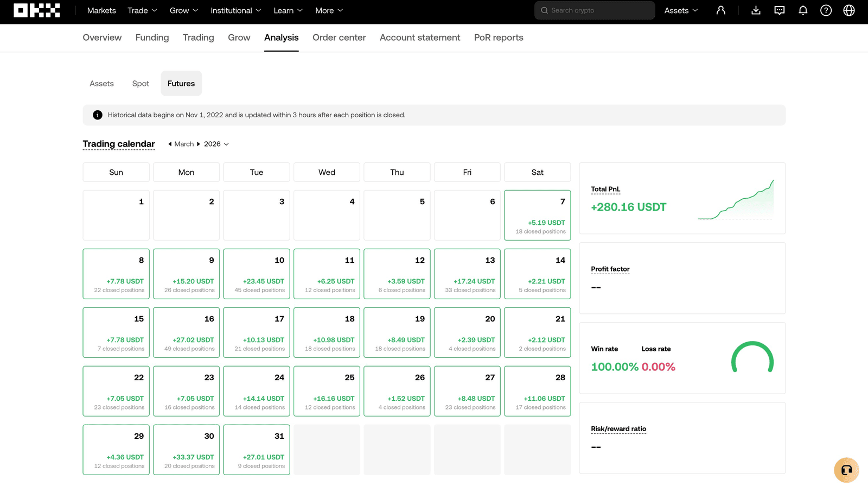The image size is (868, 492).
Task: Click the Sat weekday header
Action: pos(538,172)
